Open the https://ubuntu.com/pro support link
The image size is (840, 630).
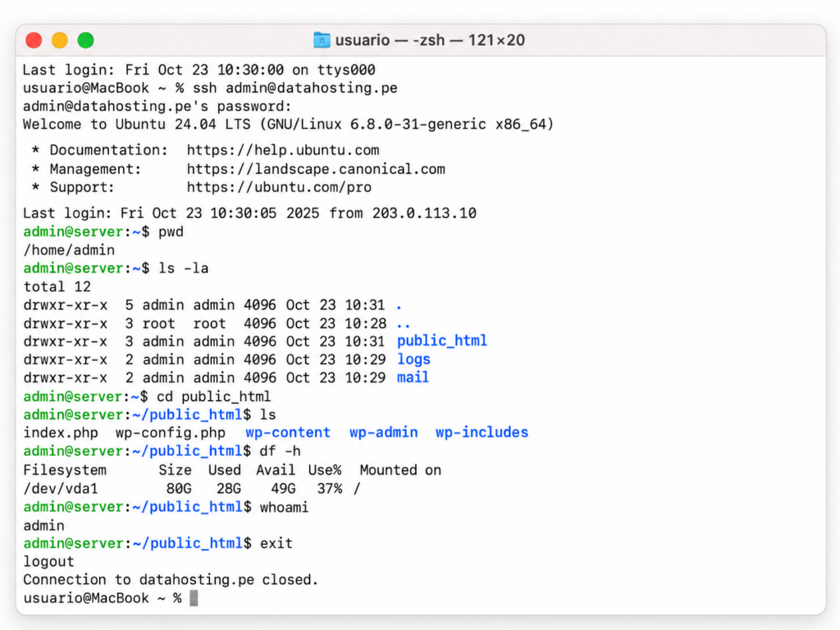(279, 188)
